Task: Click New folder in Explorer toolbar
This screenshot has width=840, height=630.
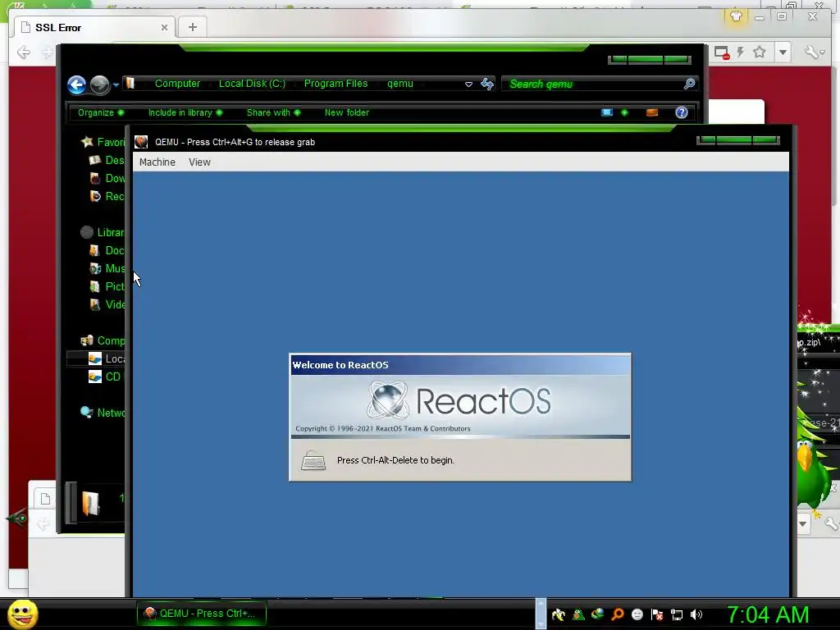Action: 347,112
